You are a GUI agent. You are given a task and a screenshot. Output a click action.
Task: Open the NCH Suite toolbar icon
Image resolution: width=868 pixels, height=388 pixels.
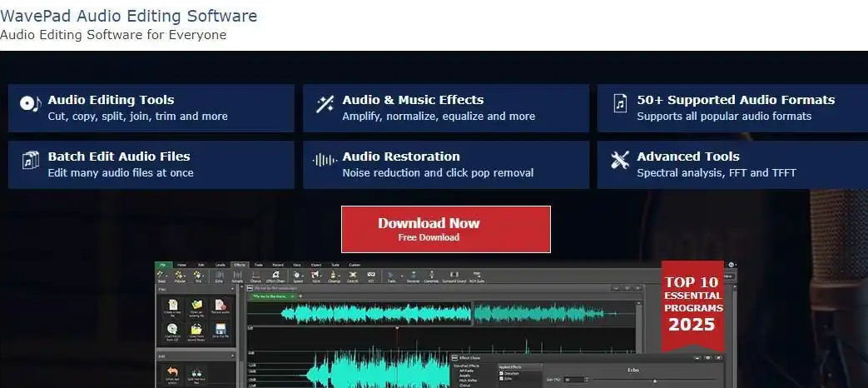pyautogui.click(x=477, y=275)
